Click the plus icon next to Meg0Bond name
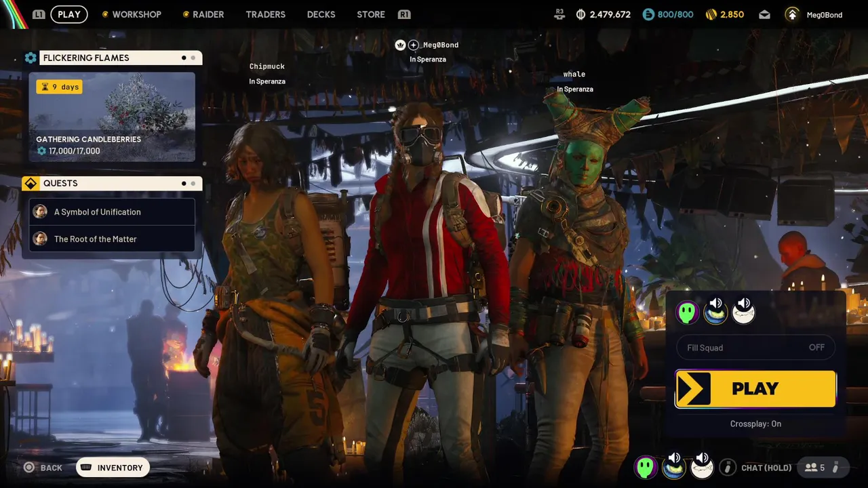Viewport: 868px width, 488px height. [x=414, y=45]
